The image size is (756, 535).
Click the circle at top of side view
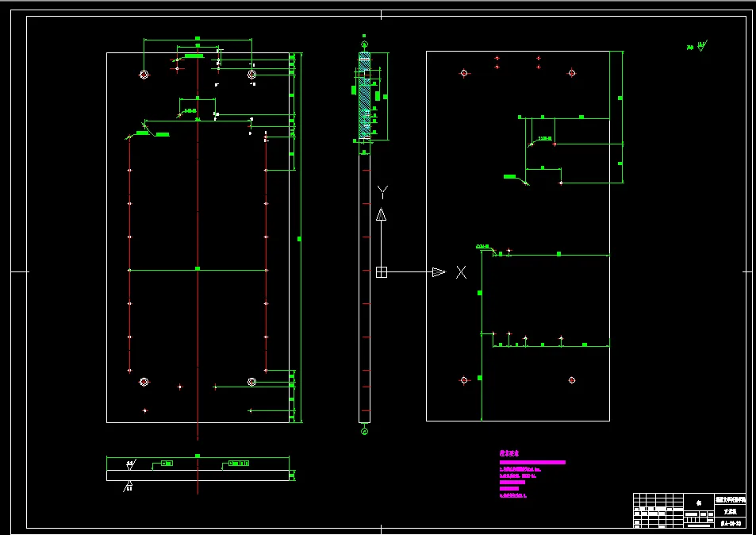coord(364,45)
